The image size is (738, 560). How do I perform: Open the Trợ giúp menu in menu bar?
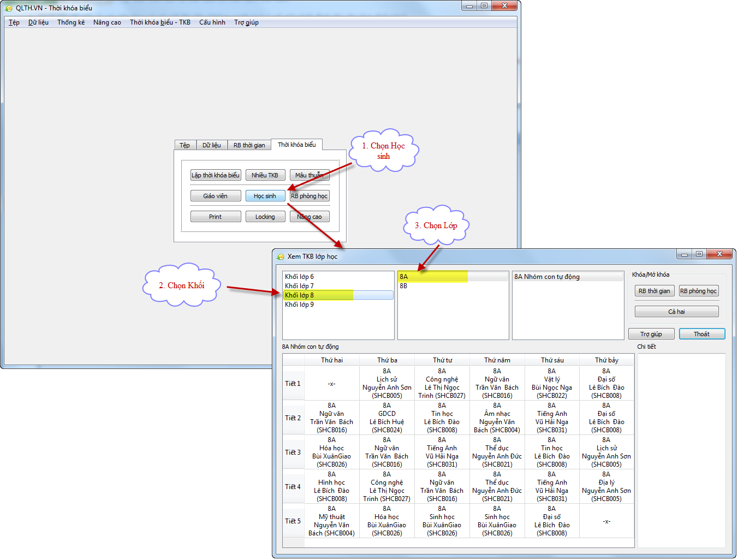pos(246,22)
